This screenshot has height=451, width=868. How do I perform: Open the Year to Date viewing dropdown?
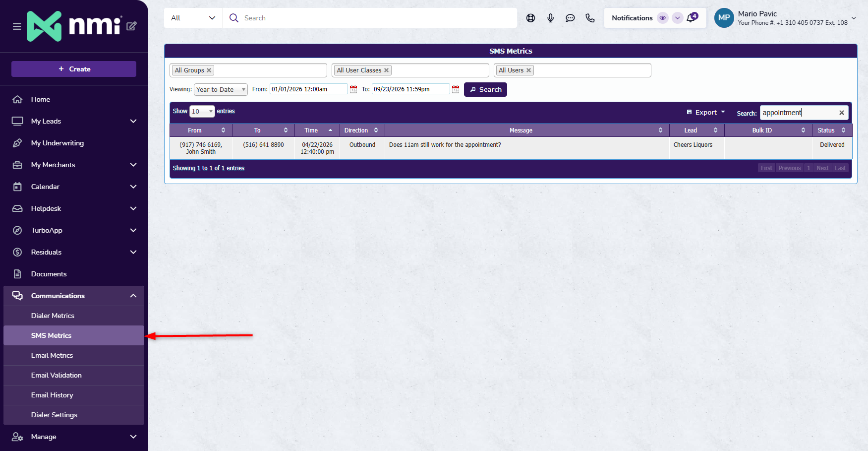(221, 89)
